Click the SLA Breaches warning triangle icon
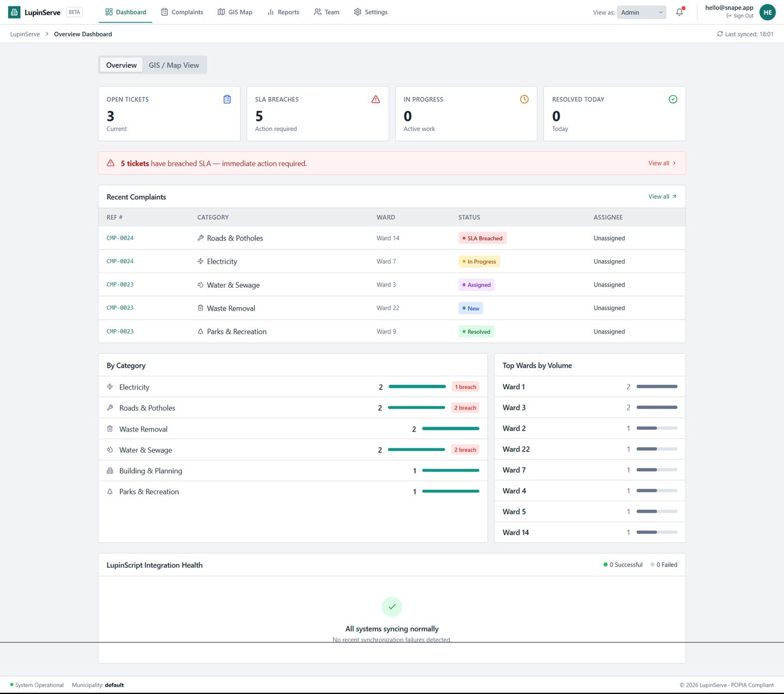The width and height of the screenshot is (784, 694). (x=376, y=99)
